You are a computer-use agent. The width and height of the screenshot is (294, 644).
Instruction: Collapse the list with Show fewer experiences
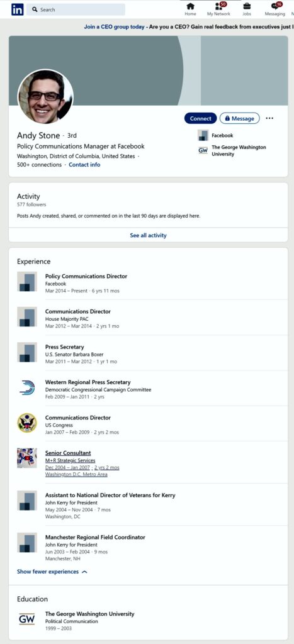52,571
